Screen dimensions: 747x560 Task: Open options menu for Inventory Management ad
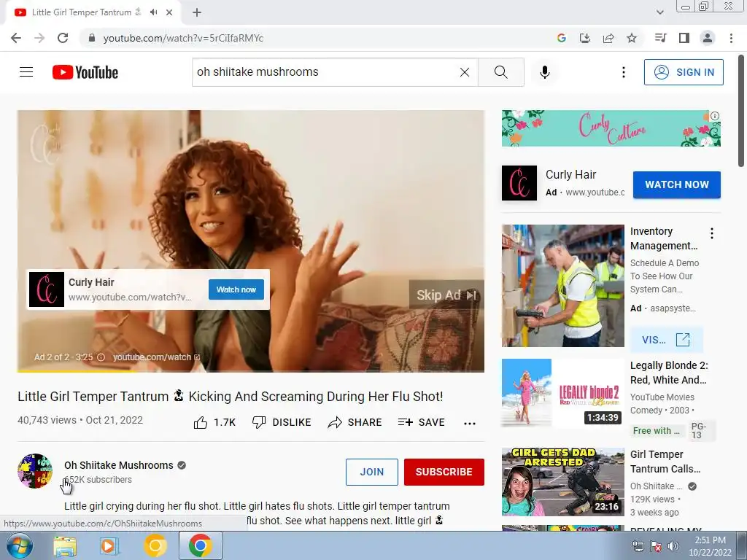[x=712, y=233]
